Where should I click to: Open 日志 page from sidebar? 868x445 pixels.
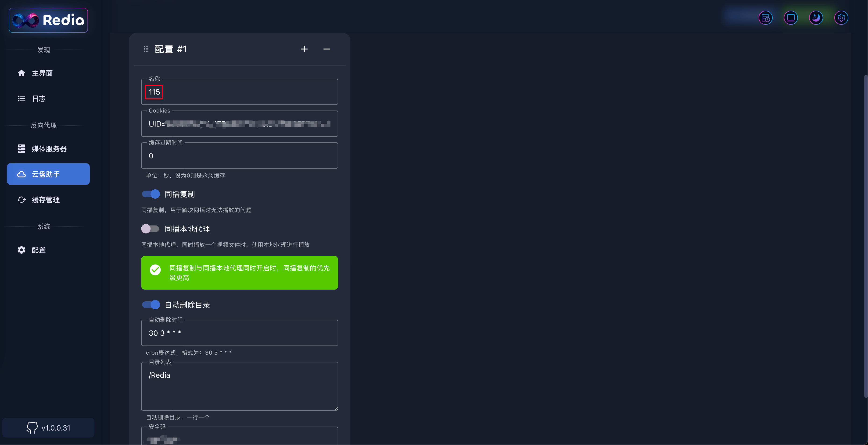coord(39,99)
